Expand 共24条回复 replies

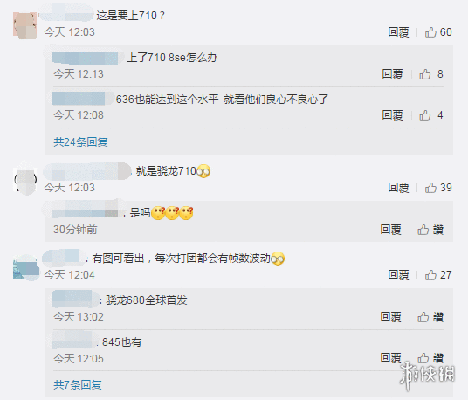(x=80, y=142)
